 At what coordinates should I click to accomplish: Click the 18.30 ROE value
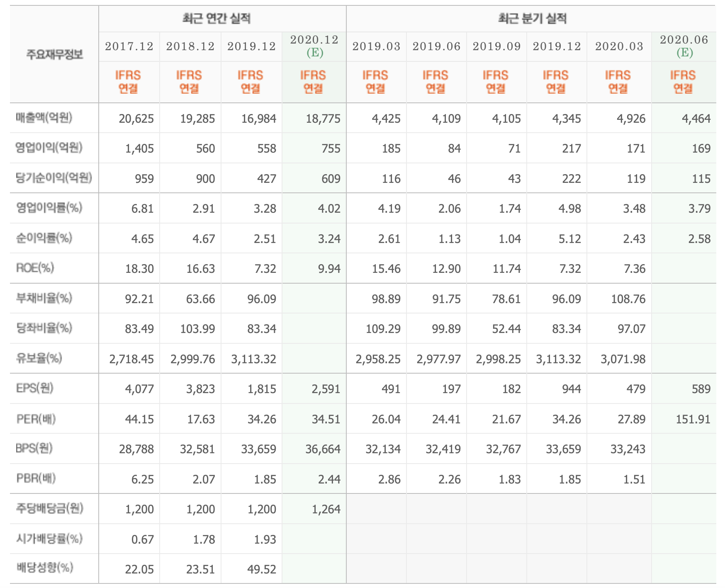139,269
